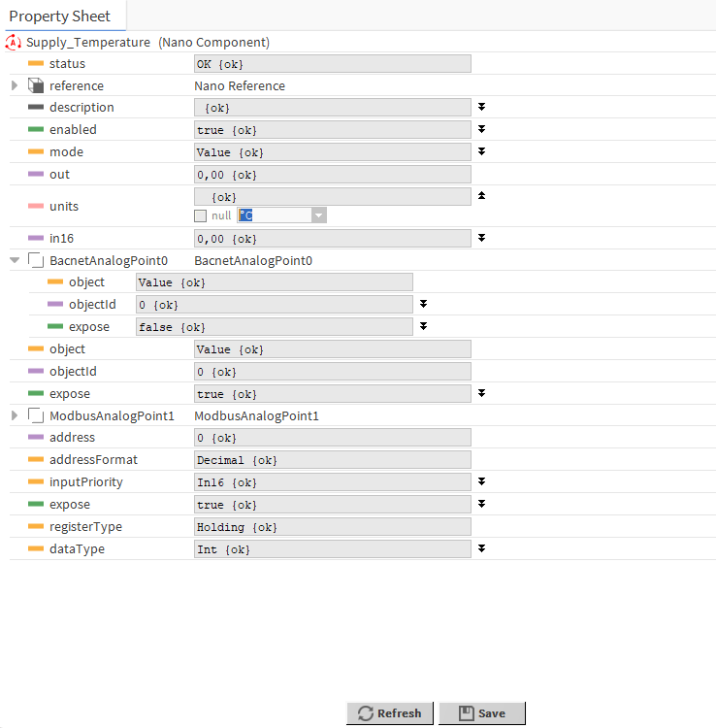Click the green enabled slot icon

pyautogui.click(x=36, y=130)
